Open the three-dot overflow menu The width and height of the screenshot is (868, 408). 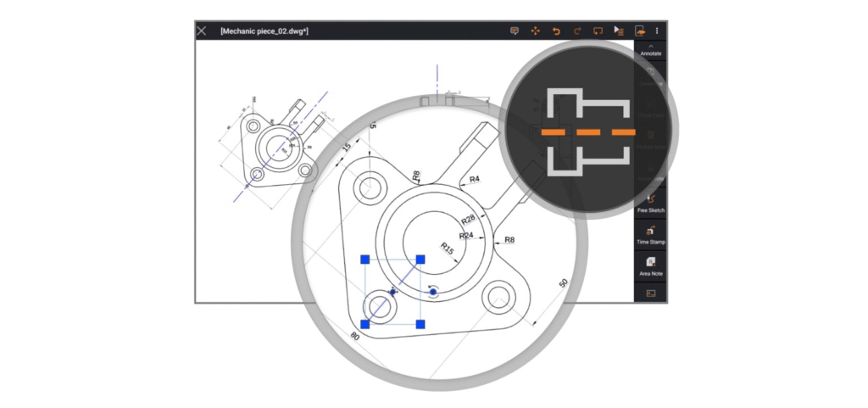pos(657,31)
